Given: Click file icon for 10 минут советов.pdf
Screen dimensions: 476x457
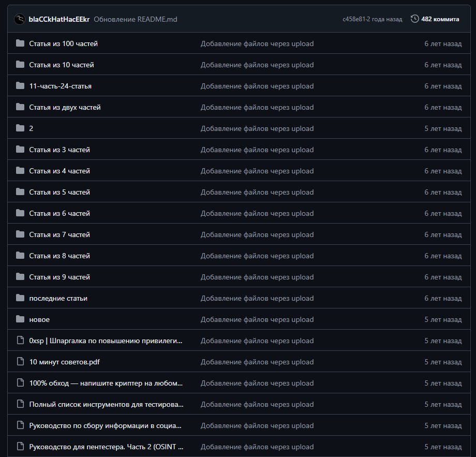Looking at the screenshot, I should coord(20,362).
